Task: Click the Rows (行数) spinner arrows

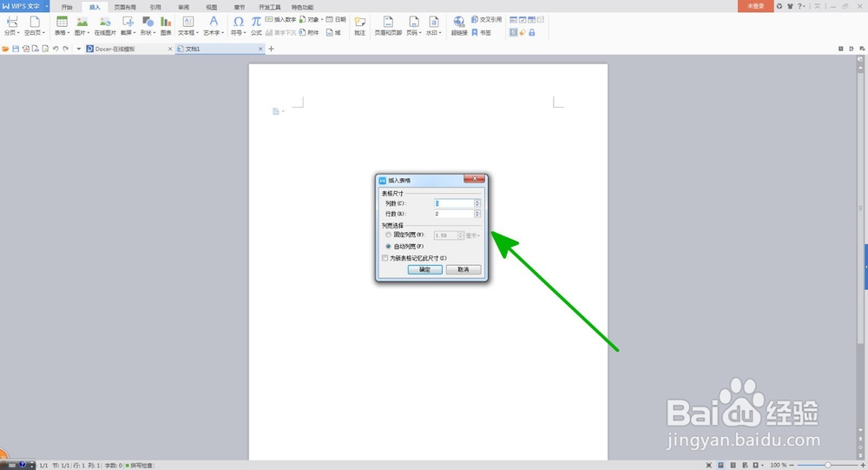Action: pyautogui.click(x=477, y=214)
